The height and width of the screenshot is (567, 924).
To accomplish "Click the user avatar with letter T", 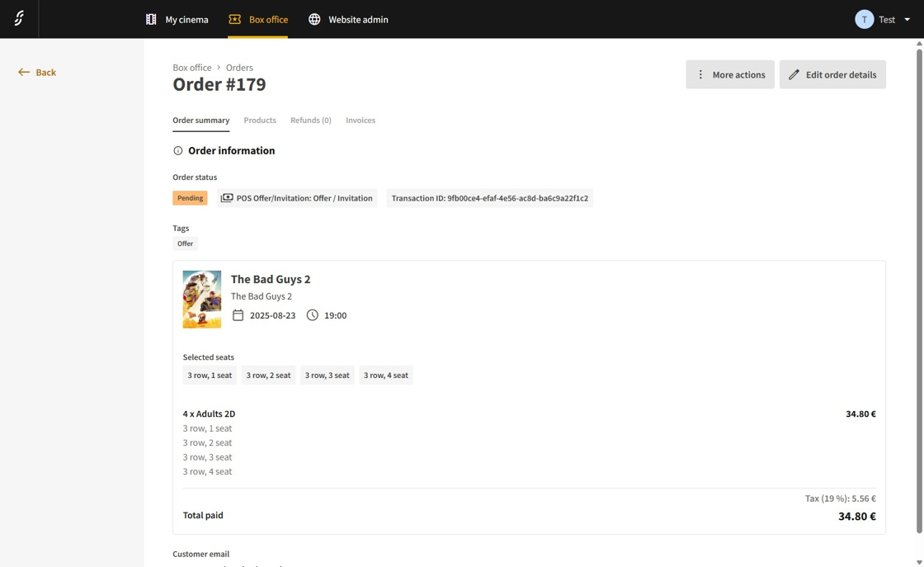I will (864, 19).
